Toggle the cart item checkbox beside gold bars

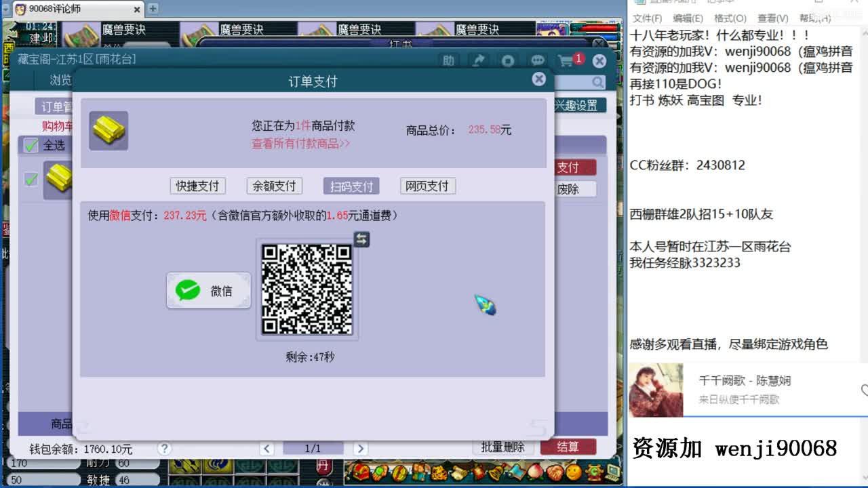click(x=31, y=179)
